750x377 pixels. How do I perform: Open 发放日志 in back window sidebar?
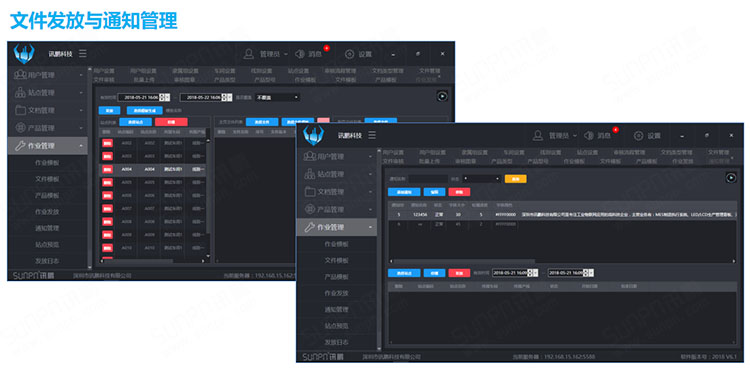tap(47, 261)
